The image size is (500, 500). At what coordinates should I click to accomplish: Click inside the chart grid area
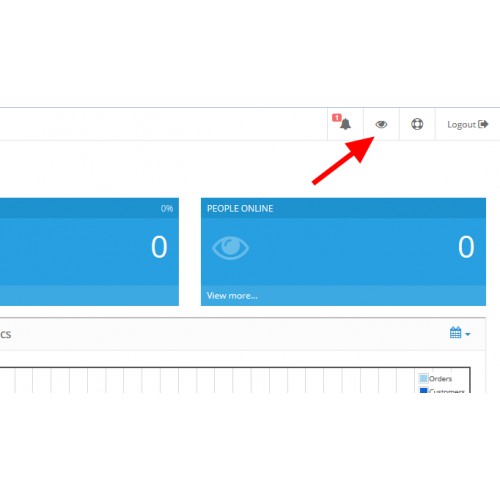[207, 380]
